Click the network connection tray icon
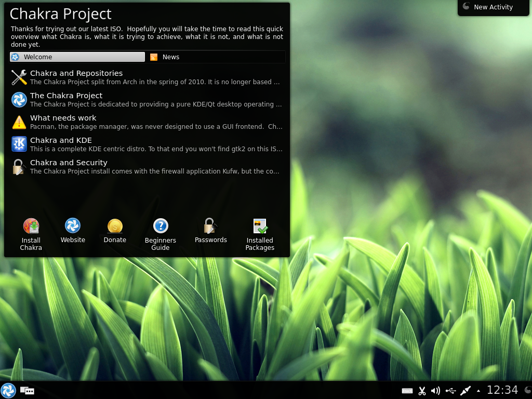This screenshot has width=532, height=399. click(x=465, y=391)
